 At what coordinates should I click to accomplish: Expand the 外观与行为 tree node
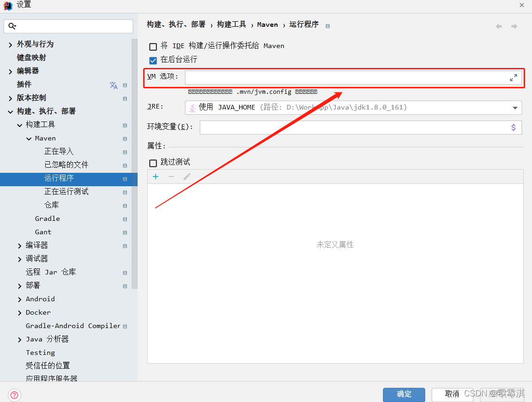11,44
